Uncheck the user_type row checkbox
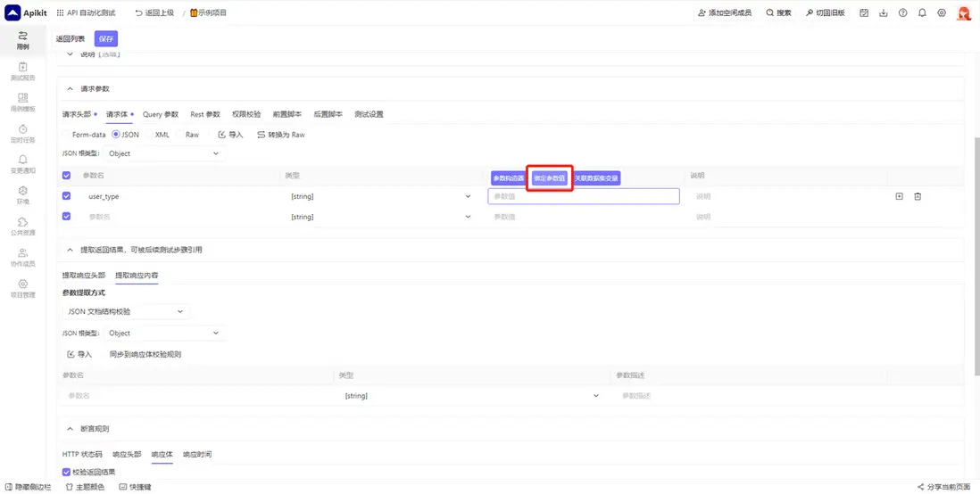980x494 pixels. coord(67,196)
